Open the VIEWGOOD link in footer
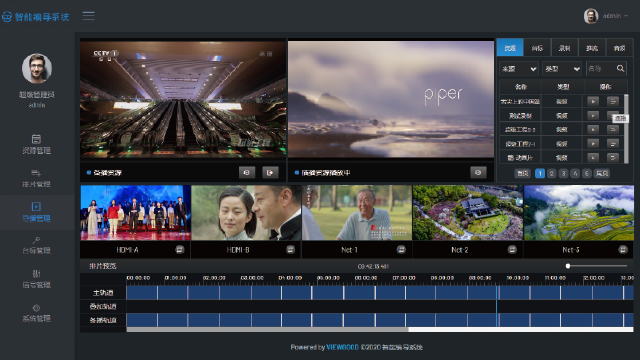 tap(342, 347)
